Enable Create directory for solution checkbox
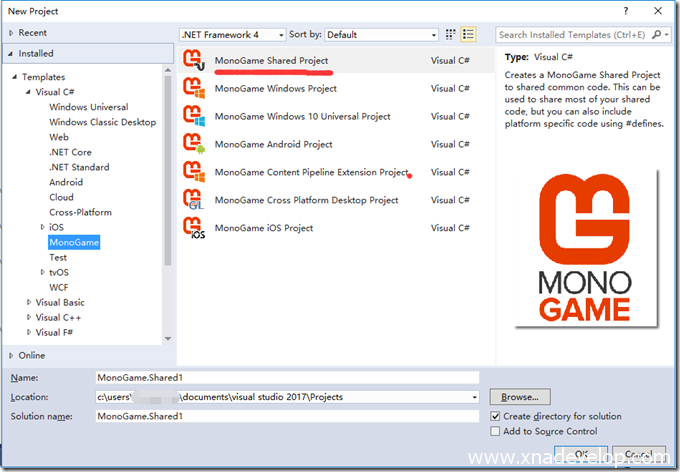 coord(496,416)
